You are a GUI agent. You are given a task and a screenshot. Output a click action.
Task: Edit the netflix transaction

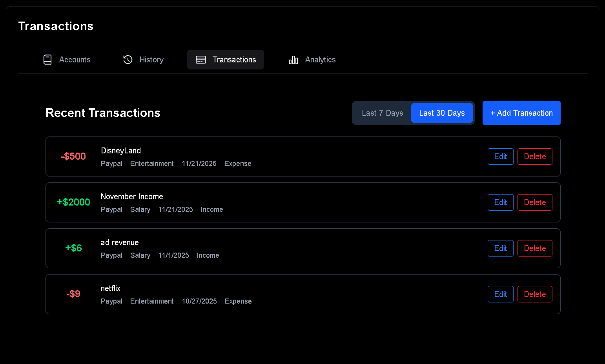pos(500,294)
